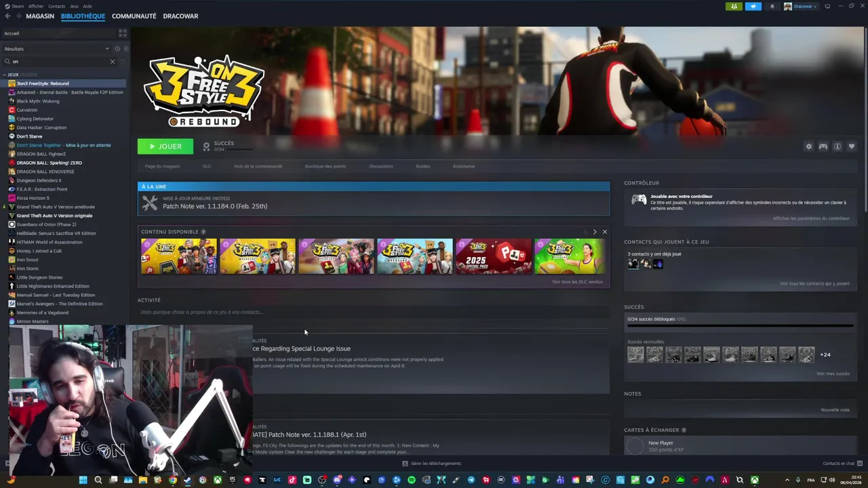
Task: Open Voir tous les DLC vendus
Action: tap(577, 282)
